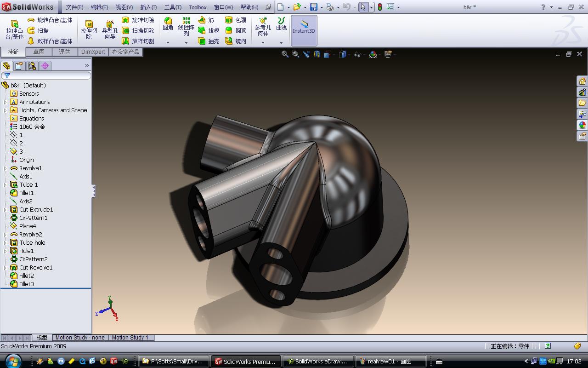
Task: Open the Motion Study 1 tab
Action: (x=130, y=338)
